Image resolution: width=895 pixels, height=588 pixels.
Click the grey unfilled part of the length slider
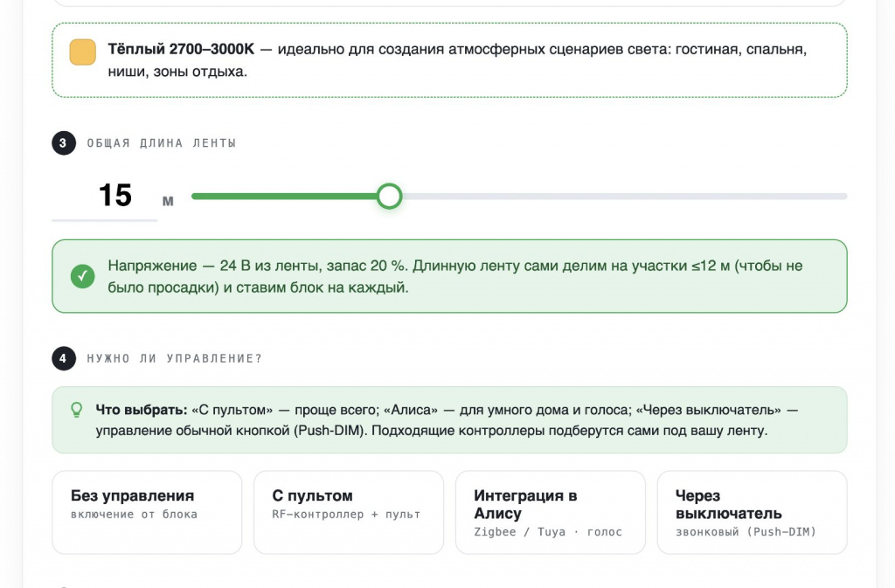tap(624, 197)
